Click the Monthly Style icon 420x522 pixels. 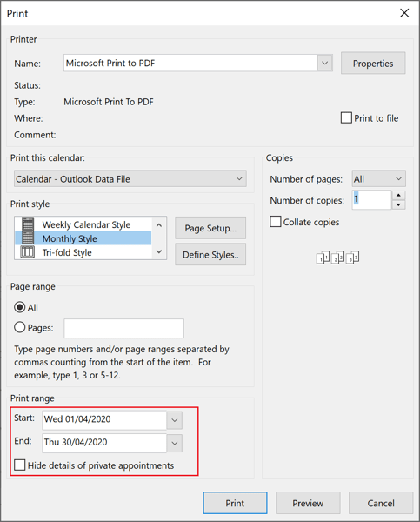pos(28,238)
